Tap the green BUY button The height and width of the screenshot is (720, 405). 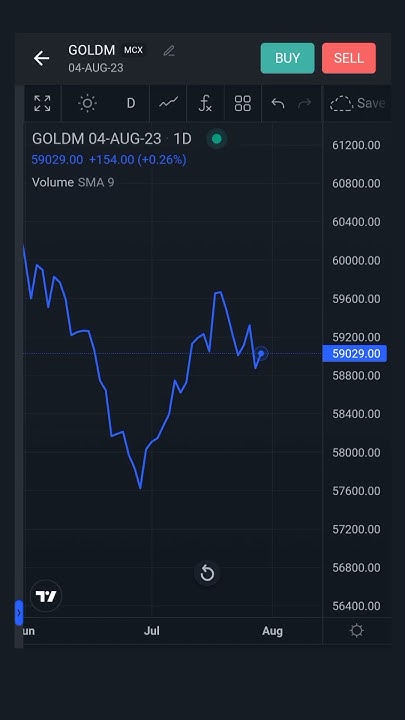pyautogui.click(x=287, y=58)
